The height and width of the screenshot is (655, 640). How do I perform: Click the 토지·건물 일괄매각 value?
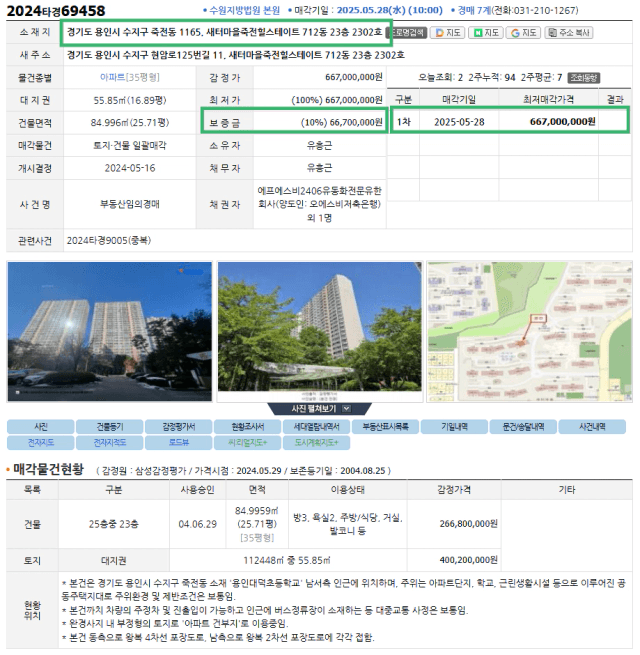pos(130,145)
